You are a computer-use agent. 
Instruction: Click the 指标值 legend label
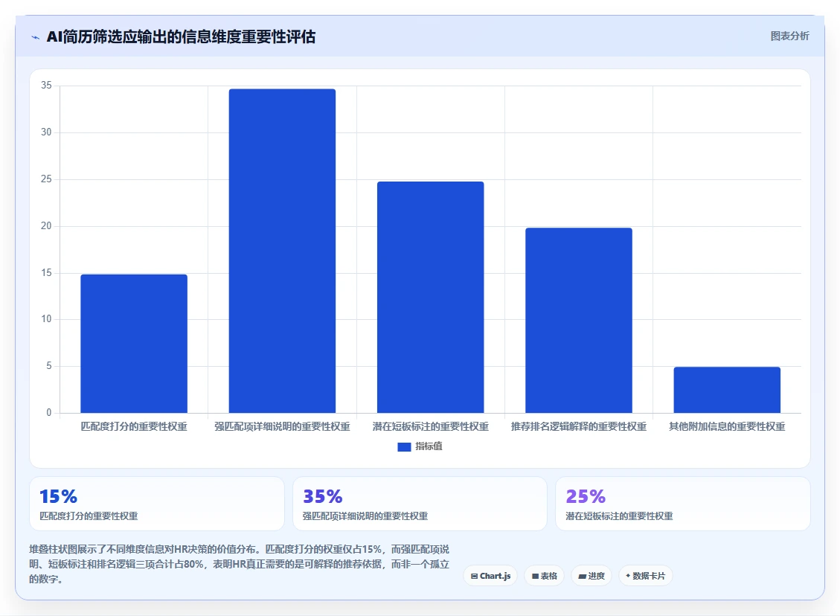pyautogui.click(x=429, y=446)
